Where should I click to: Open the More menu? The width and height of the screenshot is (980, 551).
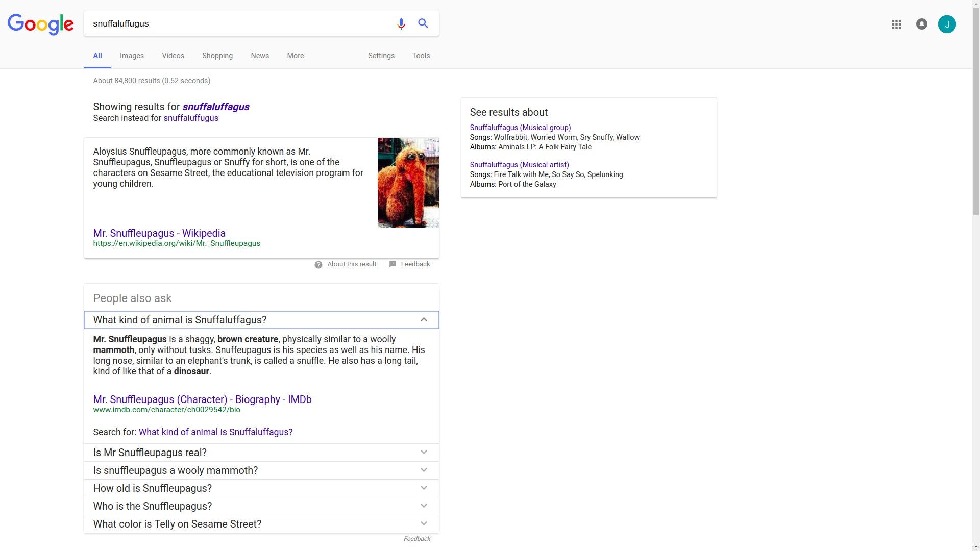click(296, 56)
